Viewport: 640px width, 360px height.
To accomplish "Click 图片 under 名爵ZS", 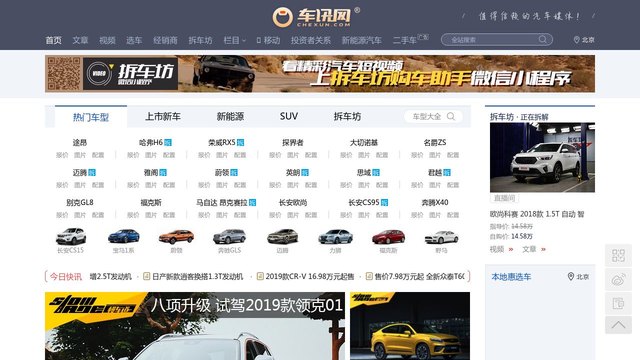I will [x=435, y=155].
